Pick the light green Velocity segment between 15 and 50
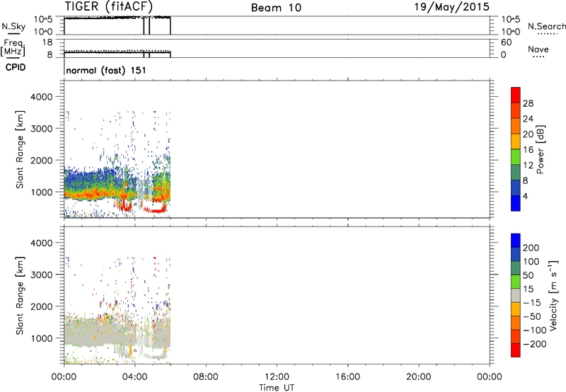 coord(516,282)
